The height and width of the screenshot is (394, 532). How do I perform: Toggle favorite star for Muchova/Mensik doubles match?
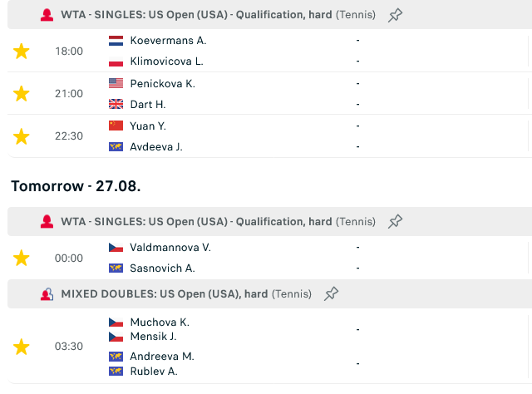tap(21, 347)
